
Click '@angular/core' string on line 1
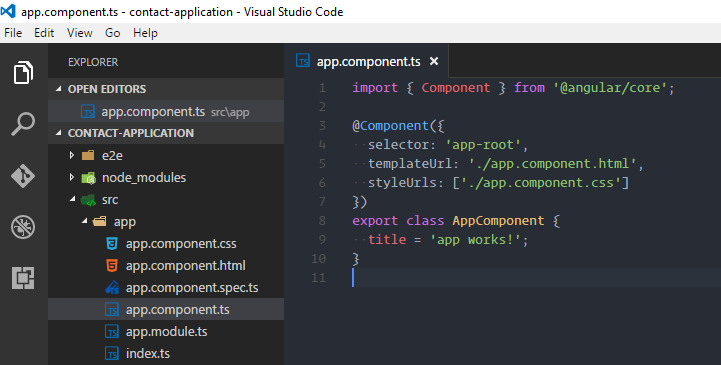610,88
